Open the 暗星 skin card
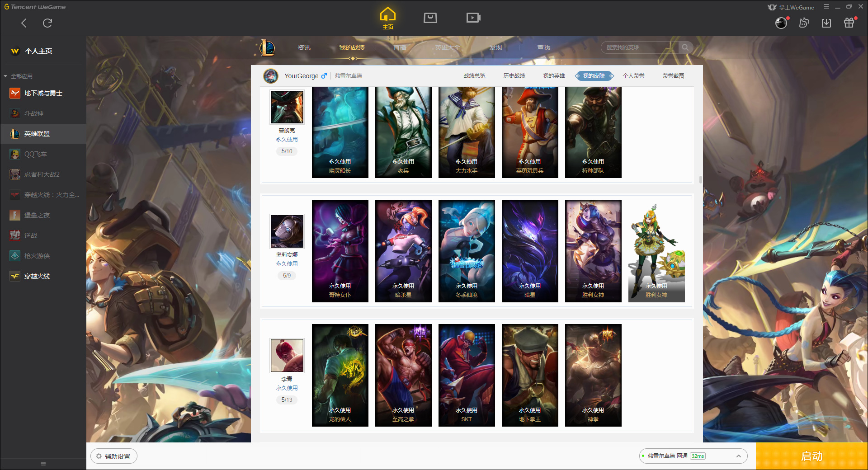 coord(530,251)
